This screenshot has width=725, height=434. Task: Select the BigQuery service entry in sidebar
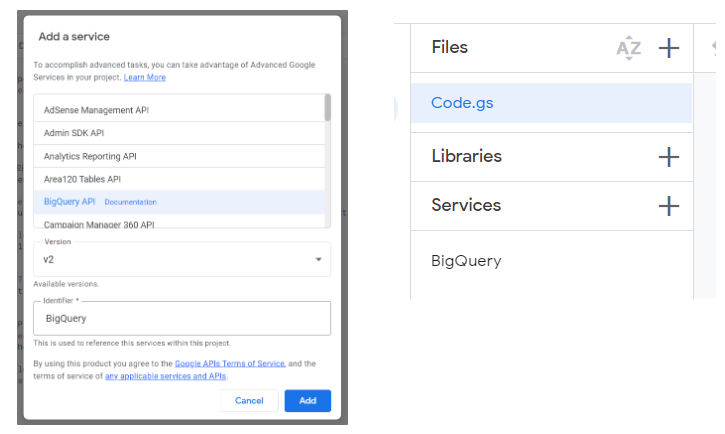[x=466, y=261]
